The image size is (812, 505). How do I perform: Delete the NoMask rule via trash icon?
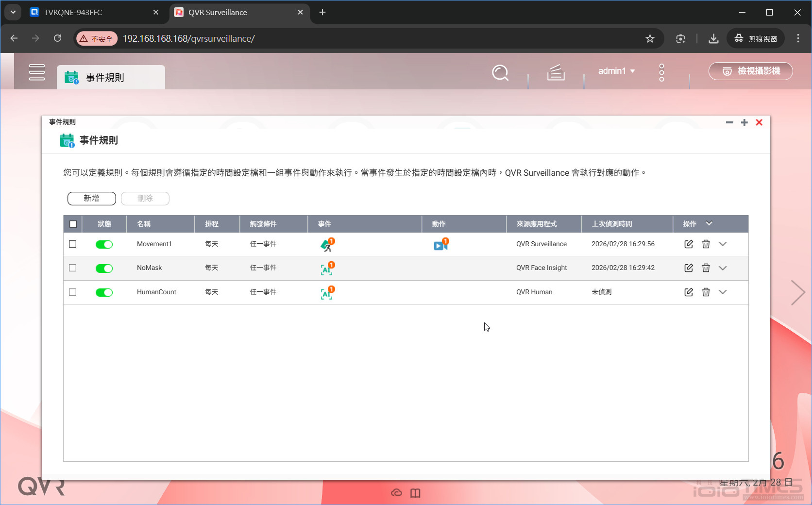point(706,268)
